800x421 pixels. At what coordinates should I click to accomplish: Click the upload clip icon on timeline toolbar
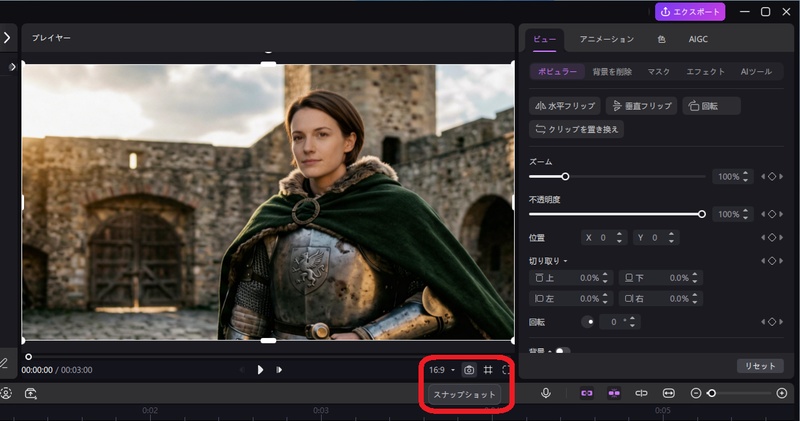(x=31, y=393)
